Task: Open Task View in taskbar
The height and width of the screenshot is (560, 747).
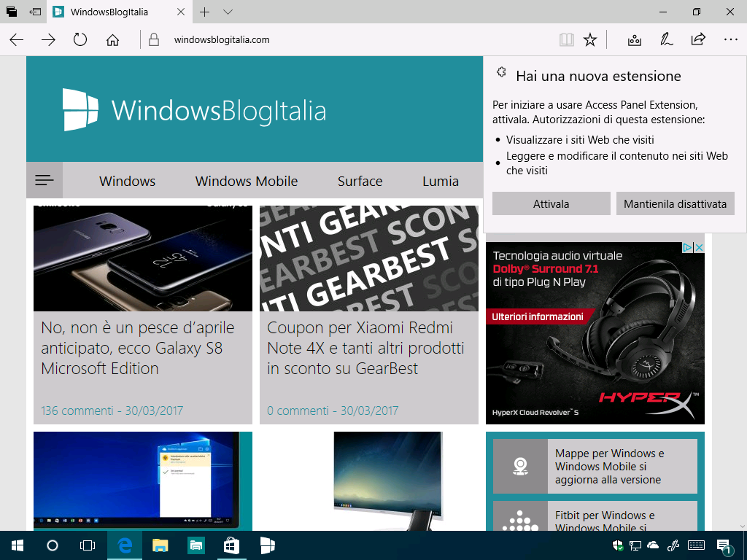Action: coord(88,545)
